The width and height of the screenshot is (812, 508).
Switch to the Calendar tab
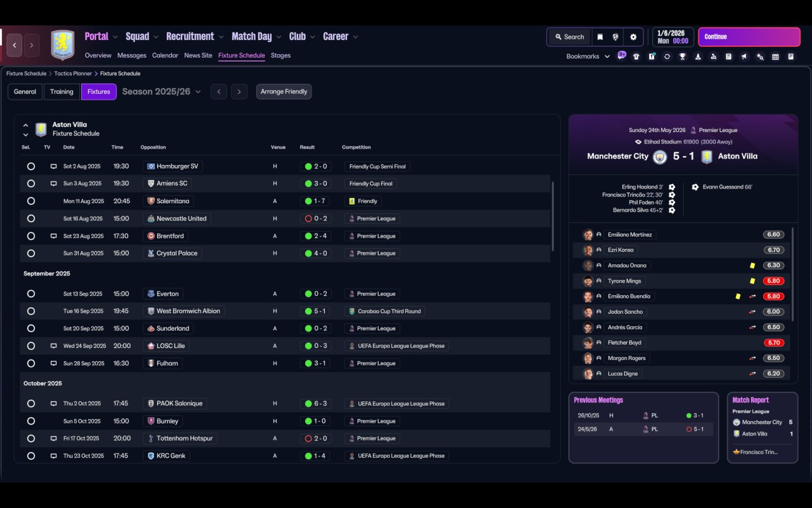[x=165, y=55]
